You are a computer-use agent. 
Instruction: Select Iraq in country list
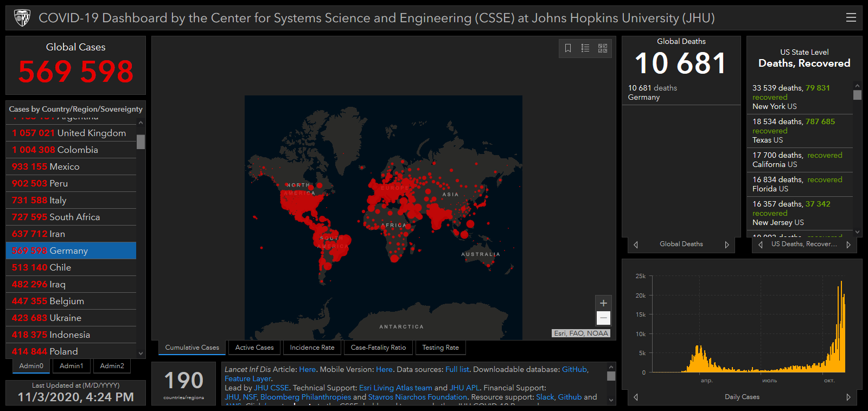click(x=71, y=284)
